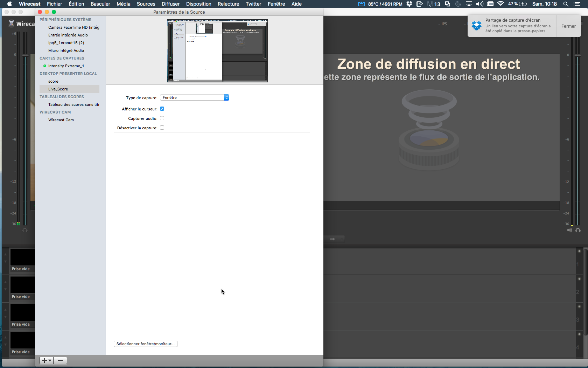Open the Type de capture dropdown

pyautogui.click(x=195, y=97)
